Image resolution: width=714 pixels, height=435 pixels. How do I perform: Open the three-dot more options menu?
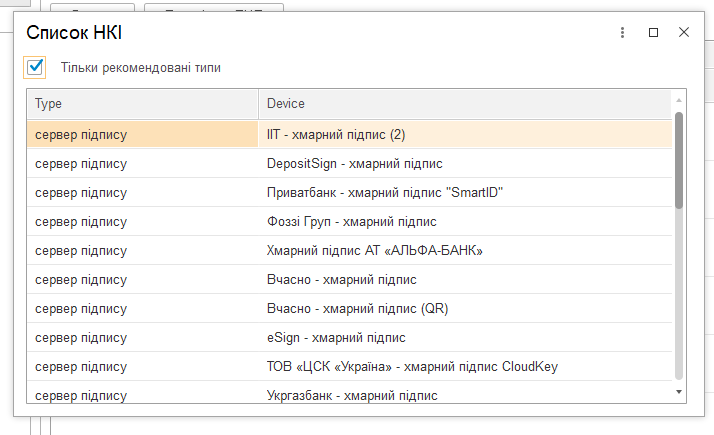click(x=622, y=32)
